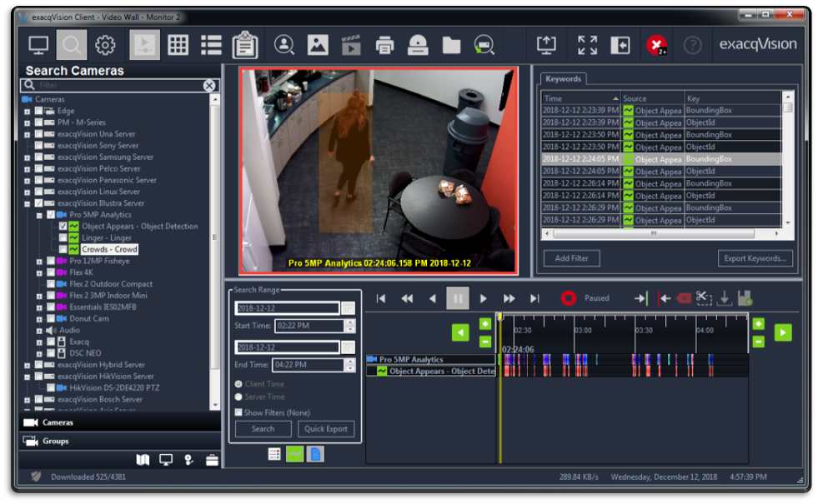Click the timeline playhead marker at 02:24:06
Screen dimensions: 818x504
pyautogui.click(x=499, y=317)
